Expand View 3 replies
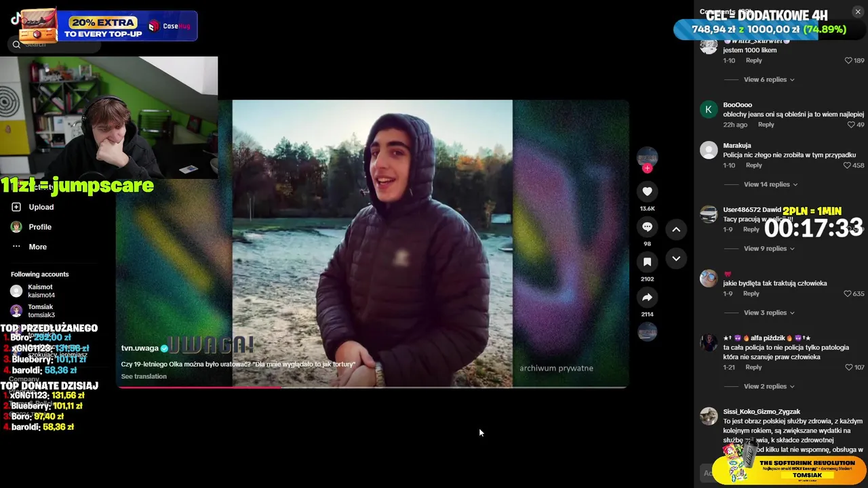868x488 pixels. [769, 312]
